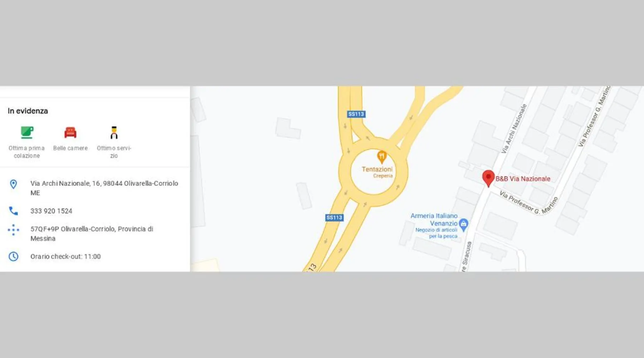Click the red armchair rooms icon
The image size is (644, 358).
pos(70,132)
